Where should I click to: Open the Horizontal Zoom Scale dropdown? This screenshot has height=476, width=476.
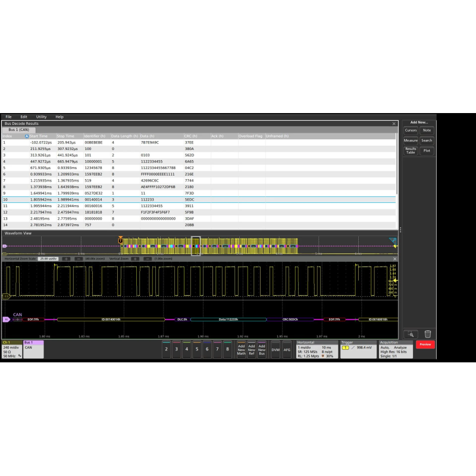49,259
